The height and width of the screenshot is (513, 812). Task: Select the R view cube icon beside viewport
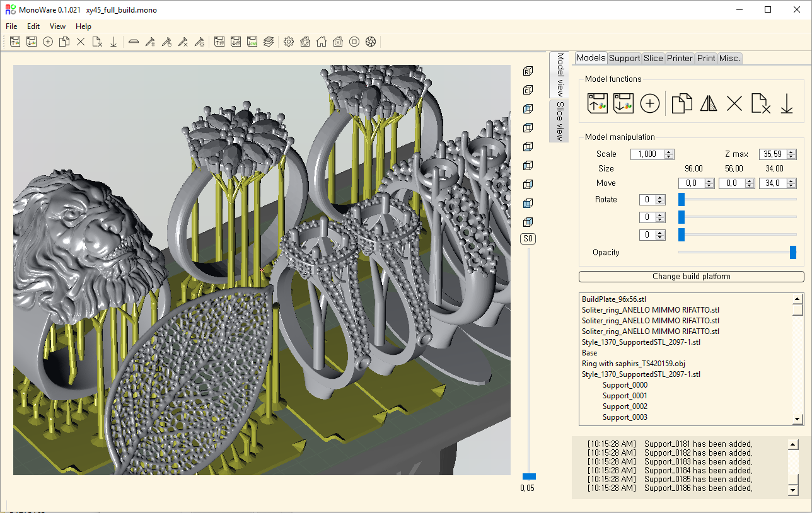pyautogui.click(x=528, y=71)
